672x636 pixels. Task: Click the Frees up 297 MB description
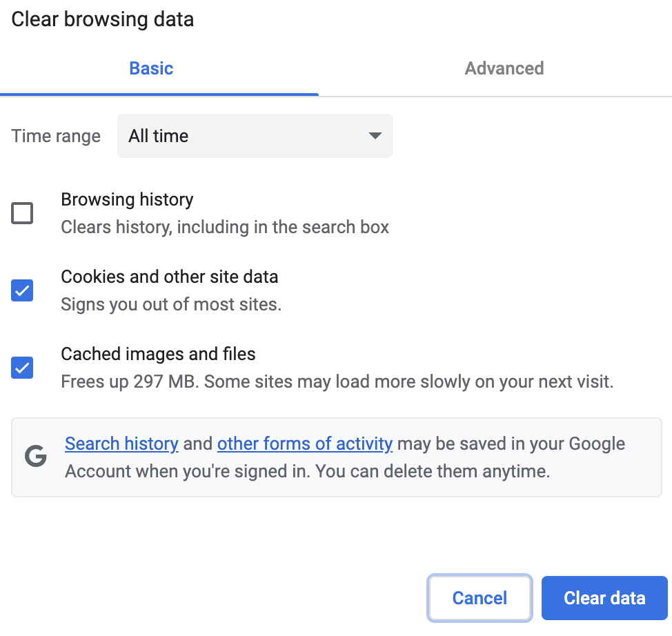[x=337, y=381]
